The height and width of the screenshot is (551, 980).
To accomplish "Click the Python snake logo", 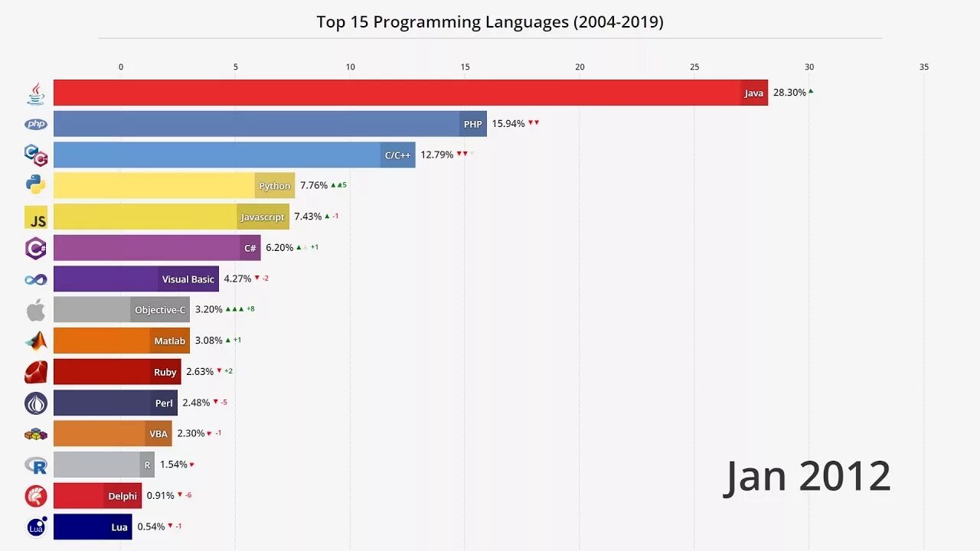I will [x=36, y=186].
